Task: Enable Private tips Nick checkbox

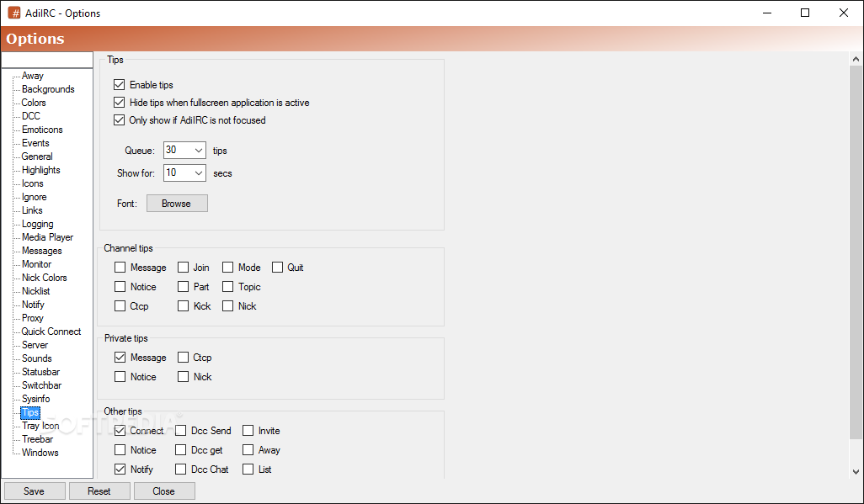Action: (x=183, y=377)
